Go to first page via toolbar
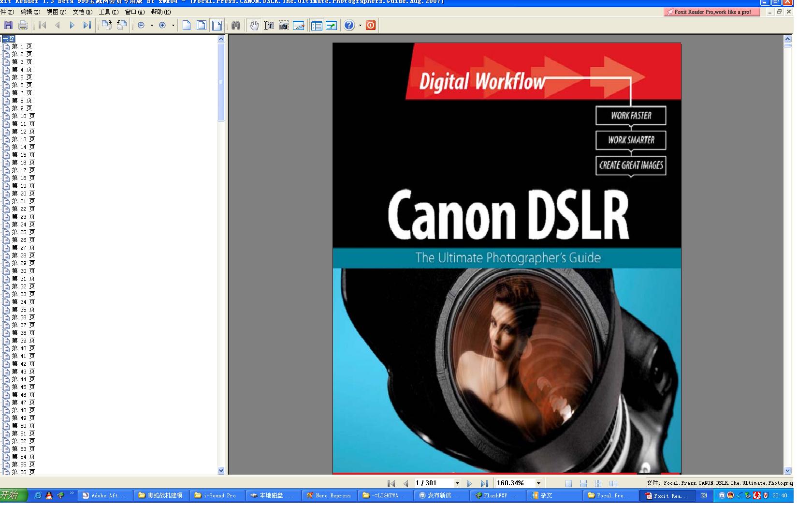Viewport: 812px width, 508px height. point(43,26)
